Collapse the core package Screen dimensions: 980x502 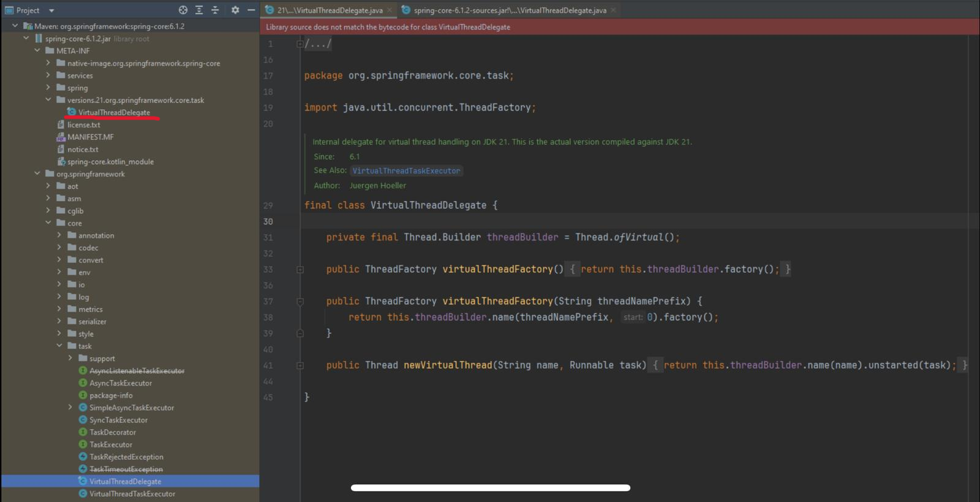point(48,222)
